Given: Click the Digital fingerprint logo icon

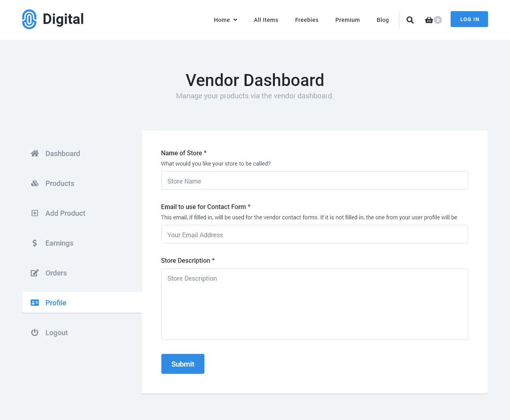Looking at the screenshot, I should (29, 19).
